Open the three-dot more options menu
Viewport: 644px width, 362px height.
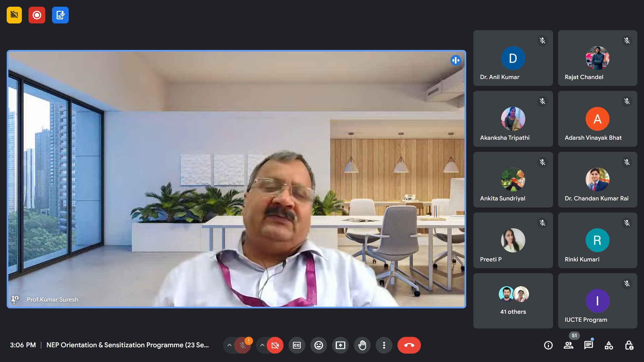pyautogui.click(x=384, y=345)
